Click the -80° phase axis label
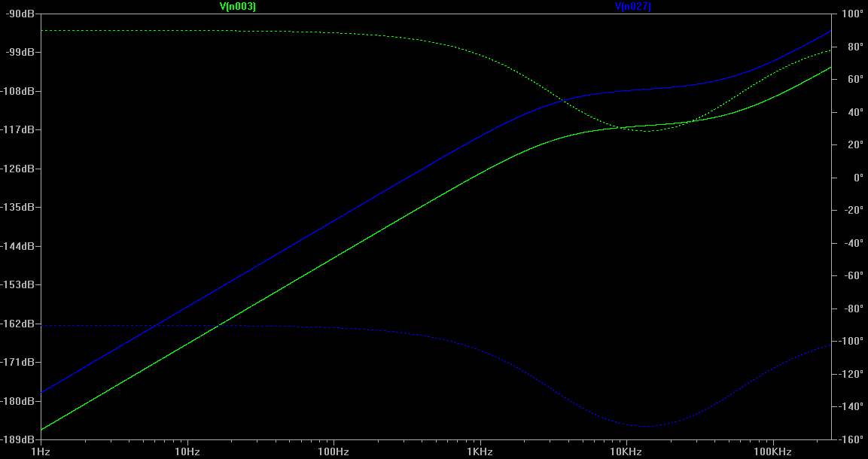The height and width of the screenshot is (459, 868). pyautogui.click(x=853, y=309)
